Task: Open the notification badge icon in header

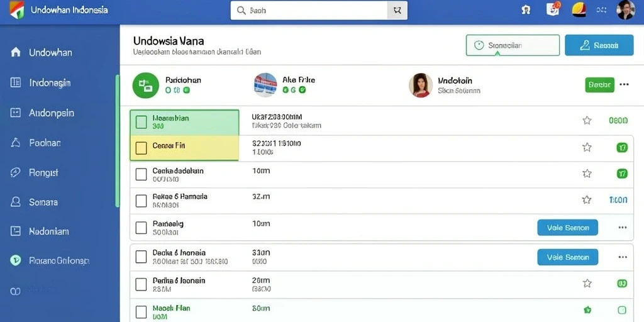Action: click(x=553, y=9)
